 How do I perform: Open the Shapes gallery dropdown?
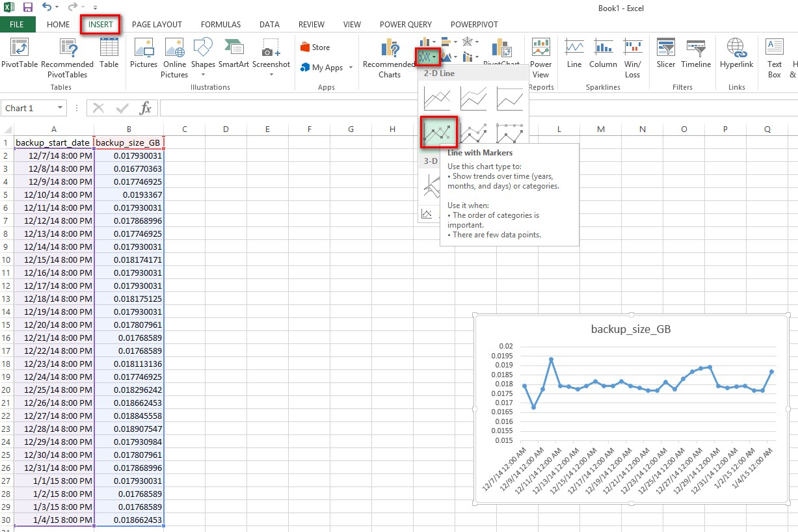pyautogui.click(x=203, y=75)
